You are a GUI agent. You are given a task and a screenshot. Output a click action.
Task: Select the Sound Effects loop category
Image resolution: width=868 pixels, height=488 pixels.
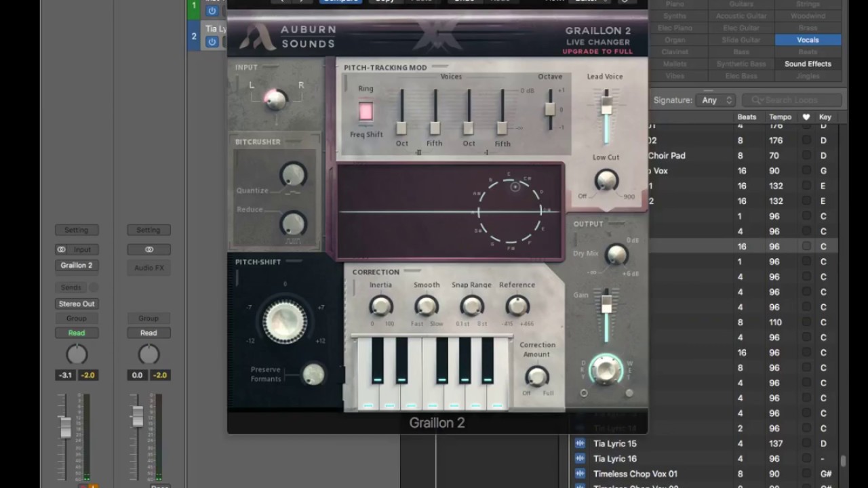pos(808,64)
